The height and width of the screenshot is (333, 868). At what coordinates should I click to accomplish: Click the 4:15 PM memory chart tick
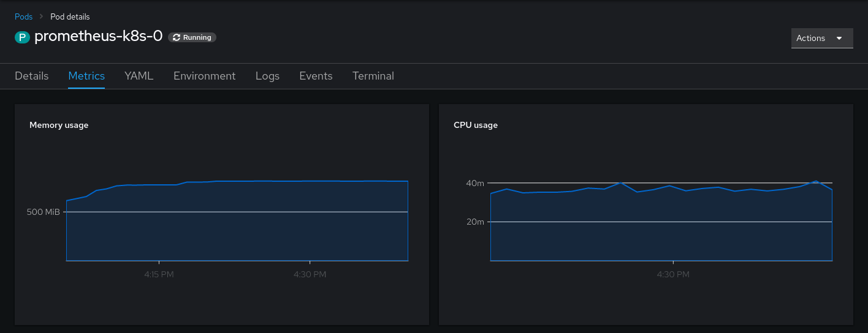pyautogui.click(x=159, y=275)
